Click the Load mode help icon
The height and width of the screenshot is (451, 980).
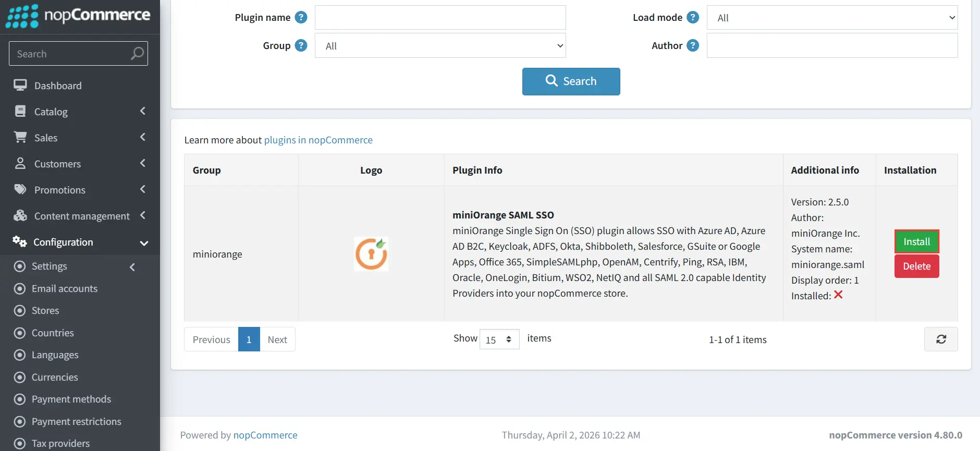693,17
